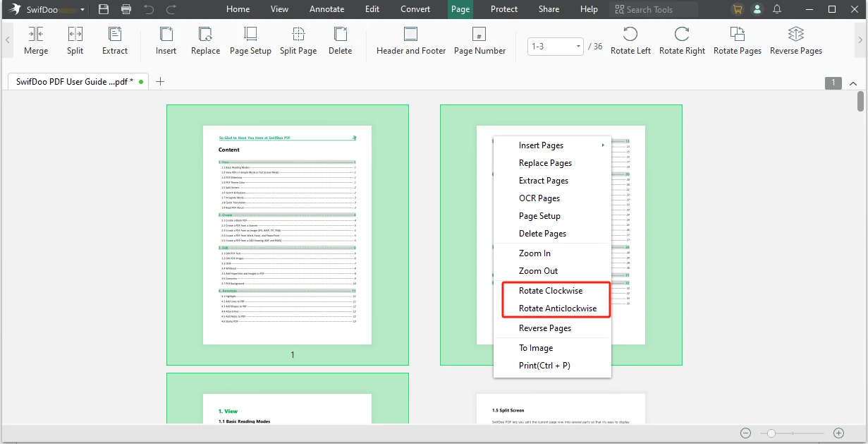868x444 pixels.
Task: Open the user account icon
Action: 757,9
